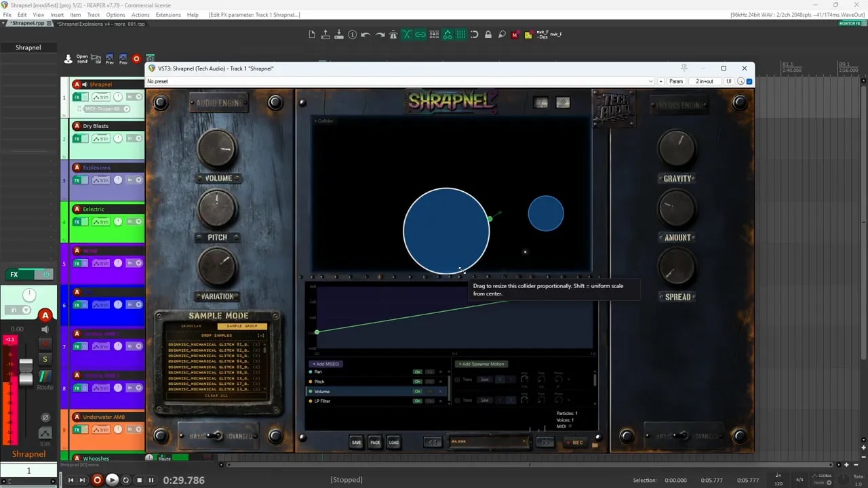
Task: Click the red M toolbar icon
Action: [515, 35]
